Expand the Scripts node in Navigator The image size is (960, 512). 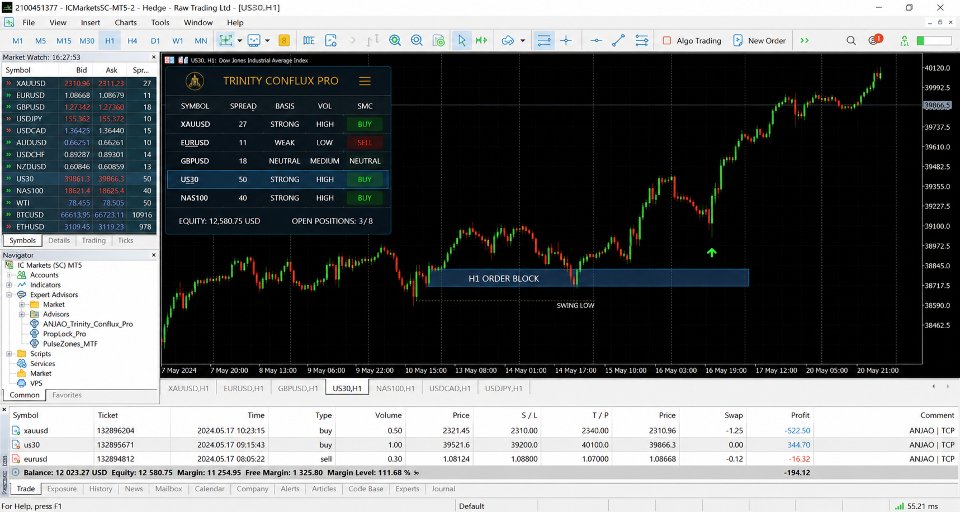pyautogui.click(x=9, y=353)
